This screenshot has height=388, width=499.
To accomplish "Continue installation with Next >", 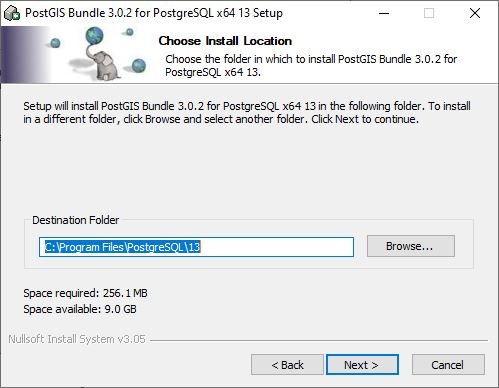I will click(x=362, y=365).
